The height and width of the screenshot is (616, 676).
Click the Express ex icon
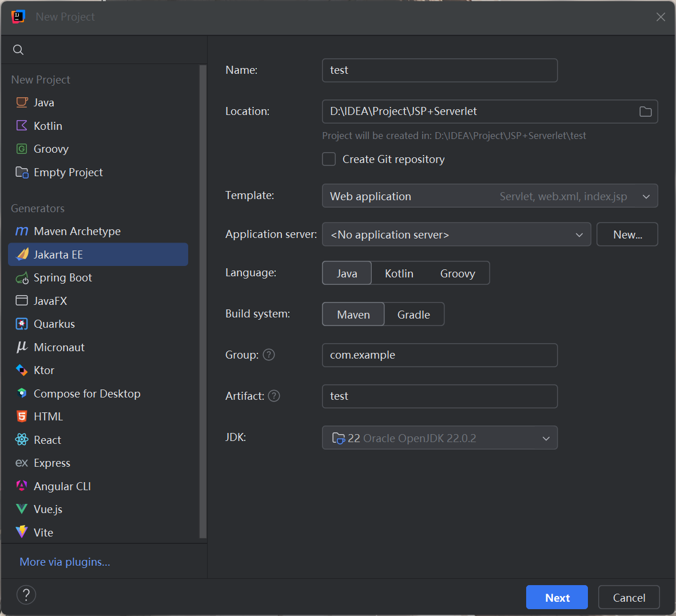click(x=22, y=463)
